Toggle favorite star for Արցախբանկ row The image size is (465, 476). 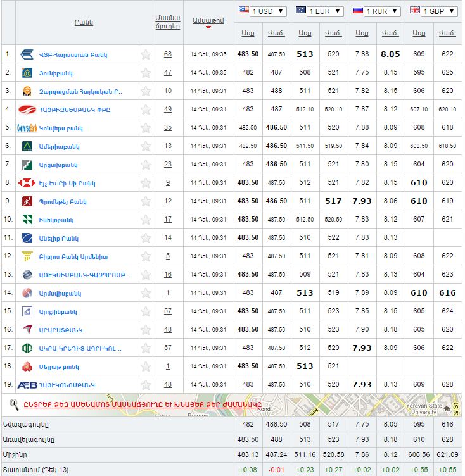(146, 165)
